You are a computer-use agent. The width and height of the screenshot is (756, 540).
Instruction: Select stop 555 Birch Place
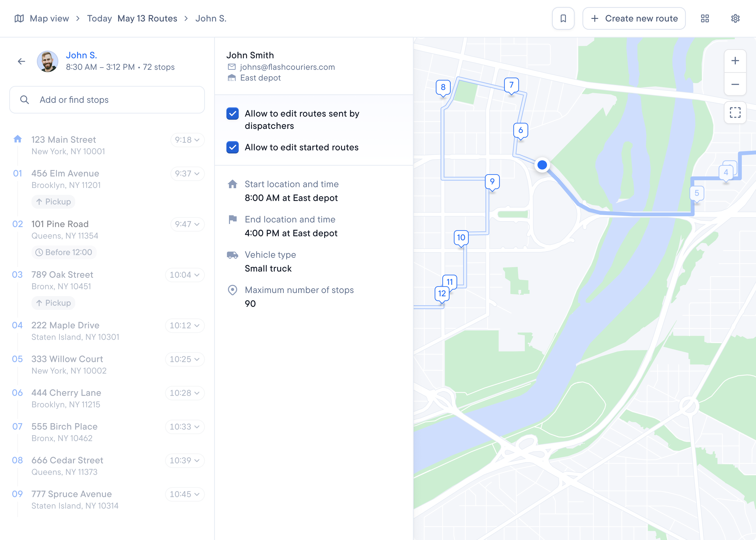[64, 427]
